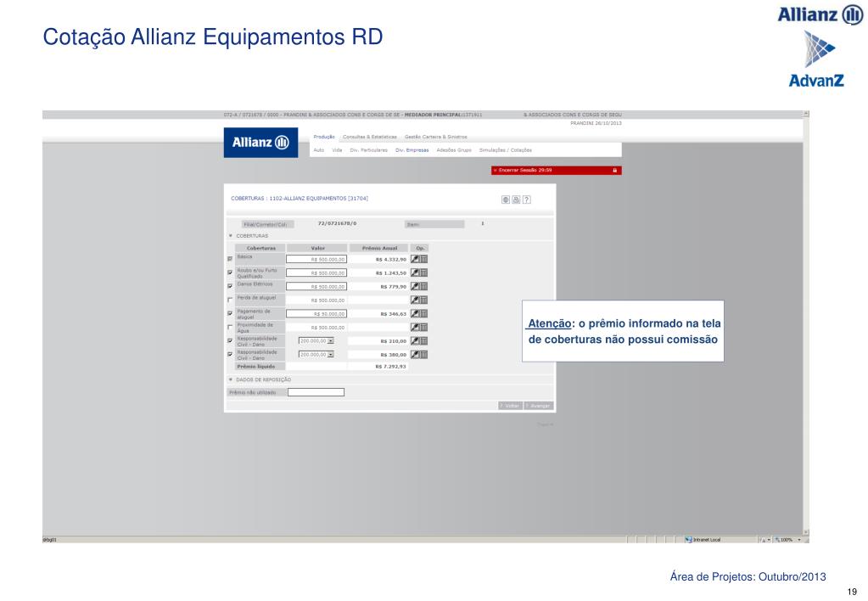Uncheck the Pagamento de aluguel checkbox

(x=230, y=313)
